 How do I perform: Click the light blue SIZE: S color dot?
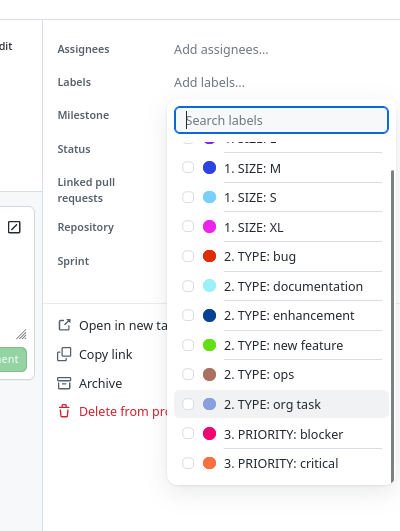[209, 197]
